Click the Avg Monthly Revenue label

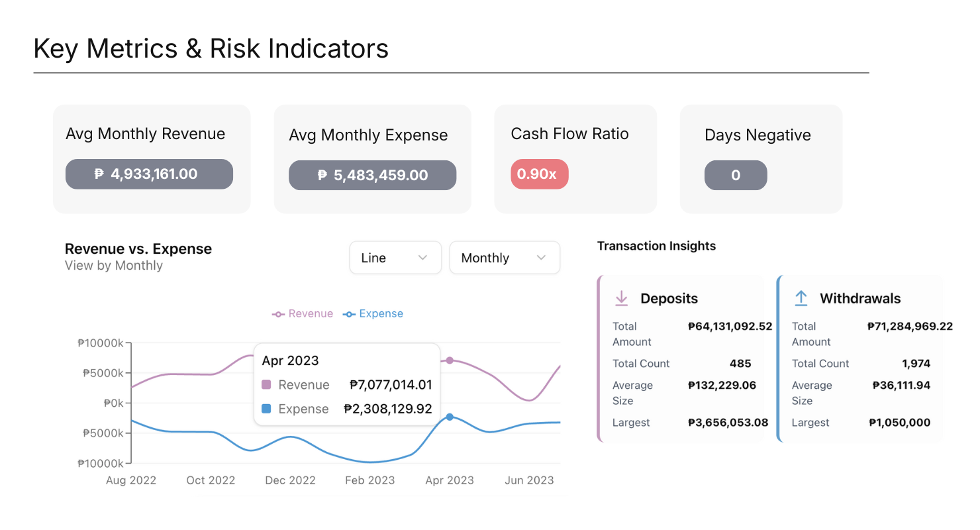point(146,134)
